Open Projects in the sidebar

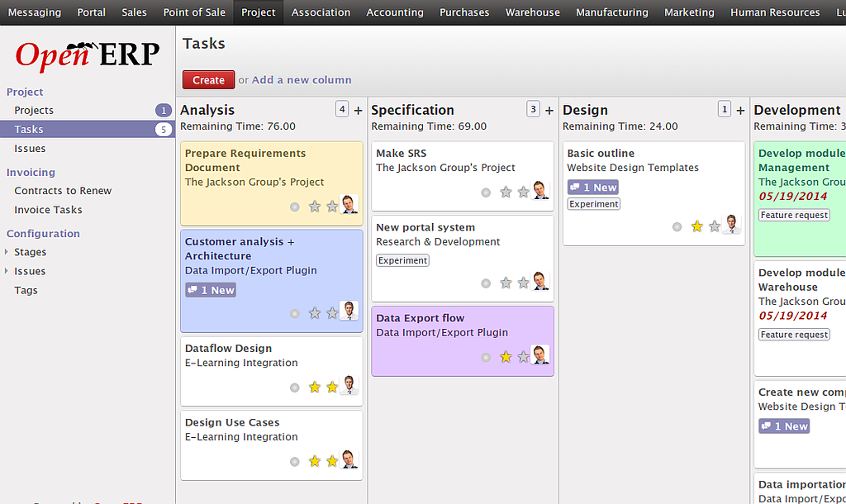point(33,110)
